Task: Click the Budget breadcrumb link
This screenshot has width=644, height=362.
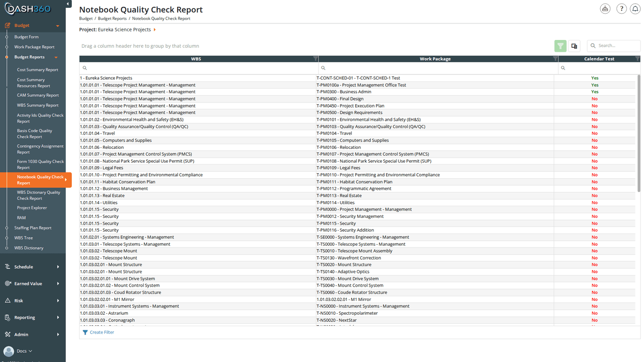Action: [x=86, y=19]
